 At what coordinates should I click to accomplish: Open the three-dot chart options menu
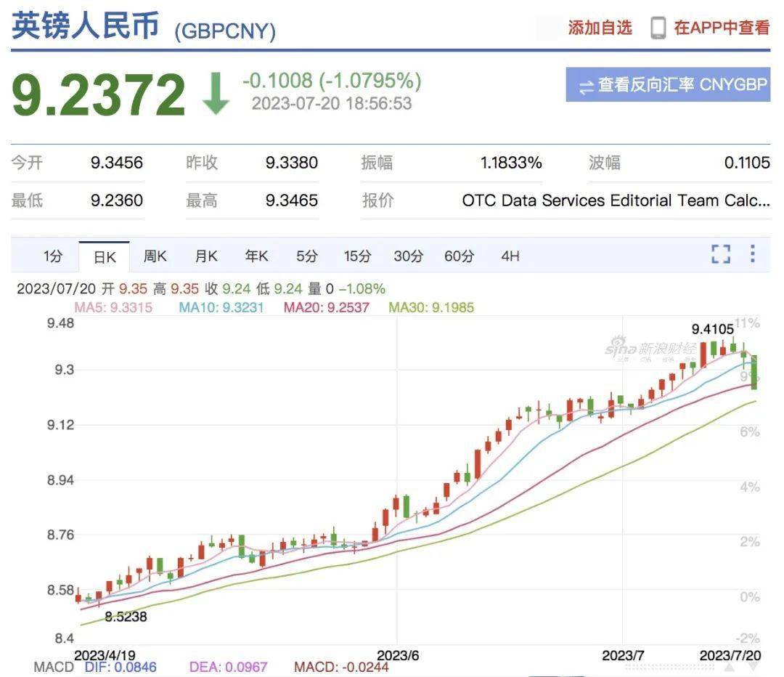(752, 254)
